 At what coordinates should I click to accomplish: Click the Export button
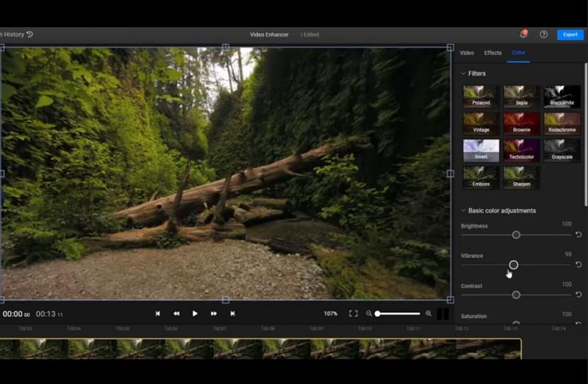[570, 35]
